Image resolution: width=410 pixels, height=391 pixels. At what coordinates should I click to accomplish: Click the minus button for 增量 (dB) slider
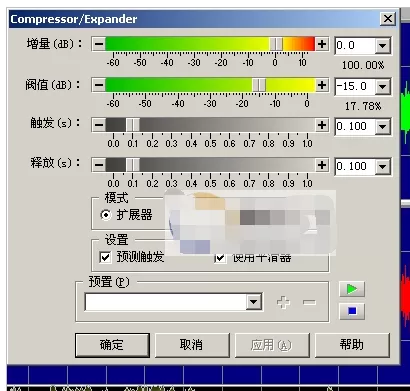(99, 44)
